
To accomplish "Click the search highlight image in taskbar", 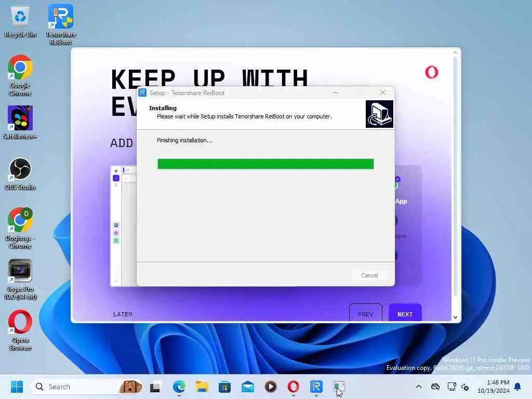I will (130, 387).
